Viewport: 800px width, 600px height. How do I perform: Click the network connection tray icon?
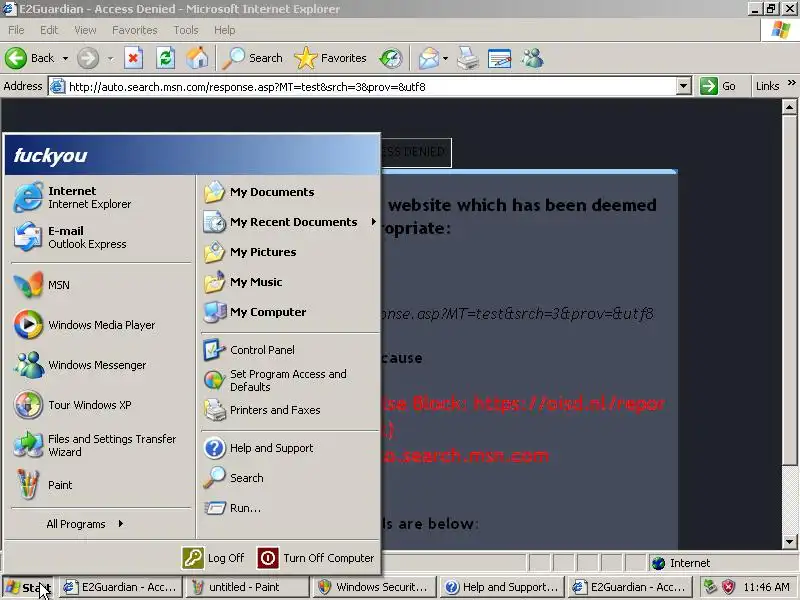click(710, 587)
